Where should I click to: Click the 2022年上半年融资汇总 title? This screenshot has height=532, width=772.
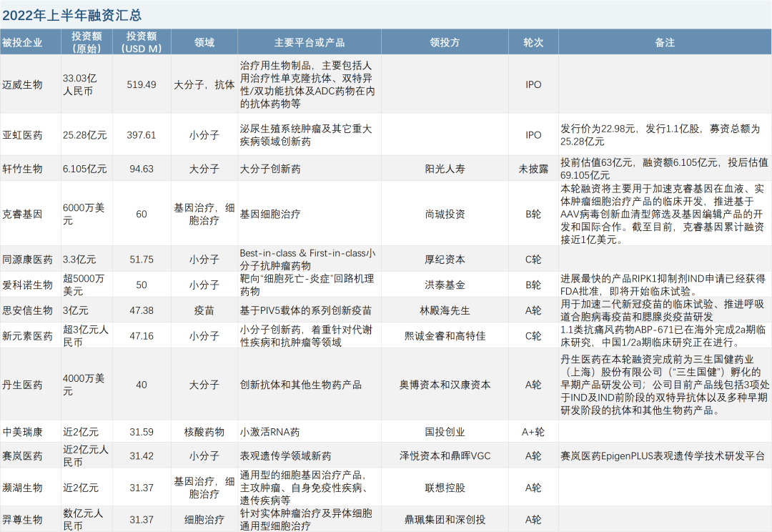[x=71, y=14]
